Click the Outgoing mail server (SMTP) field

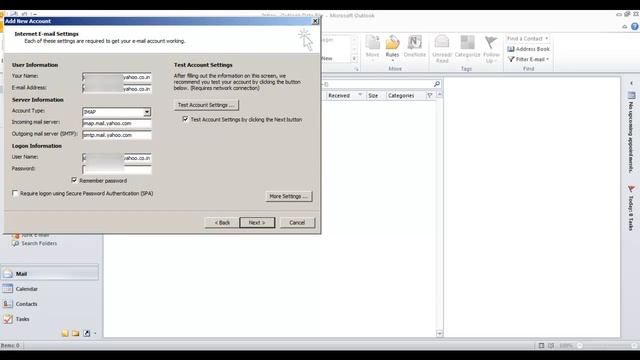click(x=117, y=135)
